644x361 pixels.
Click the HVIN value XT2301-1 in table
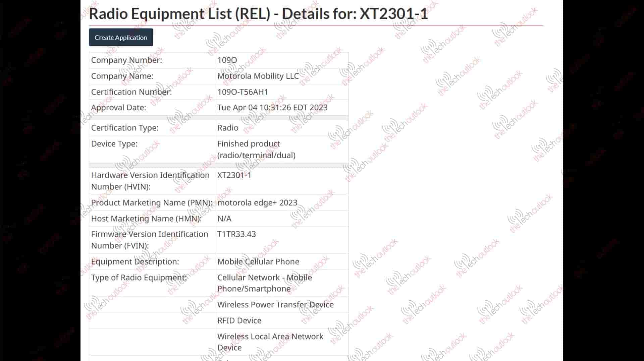(234, 175)
